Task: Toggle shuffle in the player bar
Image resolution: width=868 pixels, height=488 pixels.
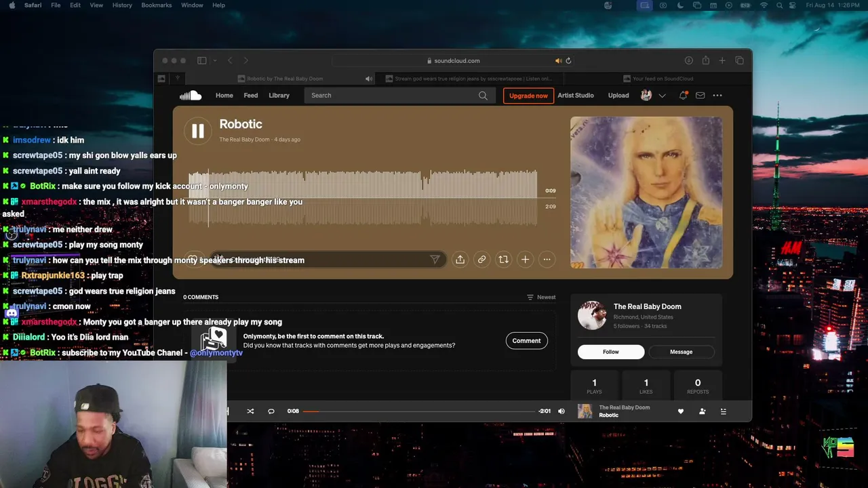Action: coord(250,411)
